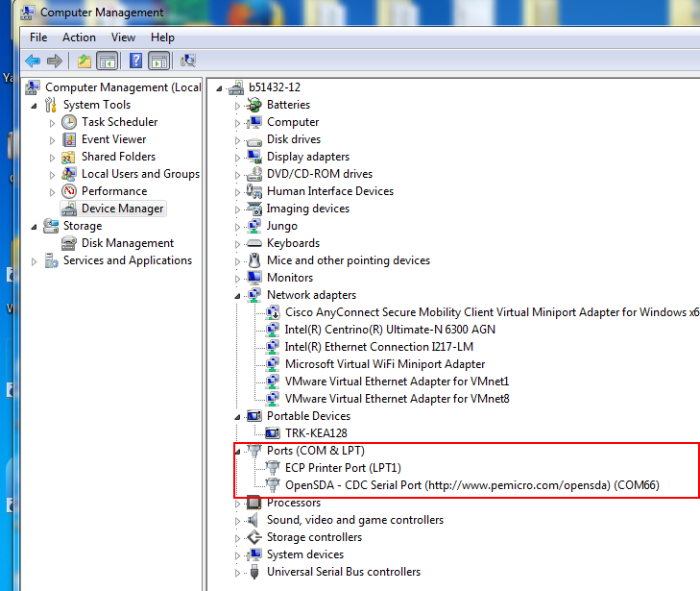Screen dimensions: 700x591
Task: Select the Performance label
Action: [x=114, y=191]
